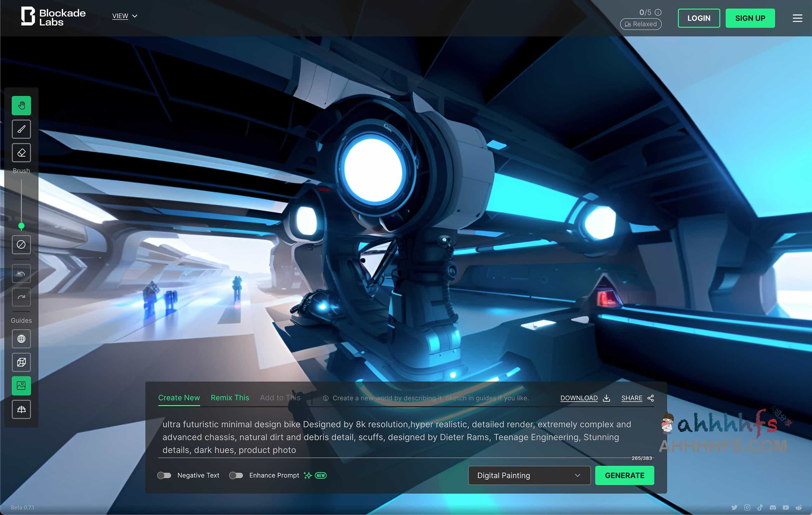Expand the VIEW dropdown menu

(124, 16)
